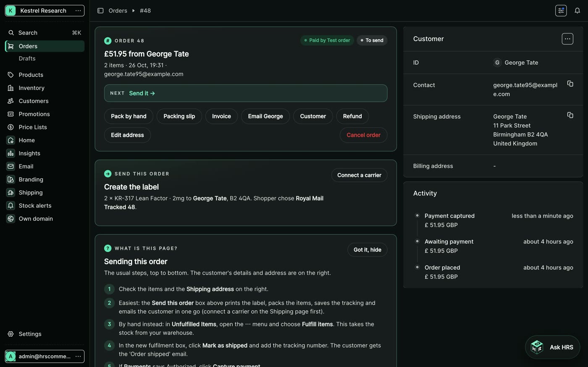Click the Shipping truck icon
Viewport: 588px width, 367px height.
[10, 192]
